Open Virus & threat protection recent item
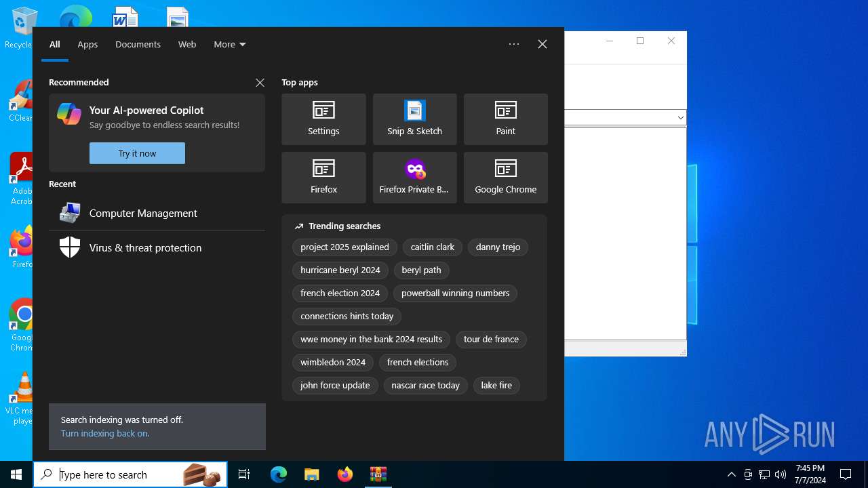868x488 pixels. tap(157, 247)
